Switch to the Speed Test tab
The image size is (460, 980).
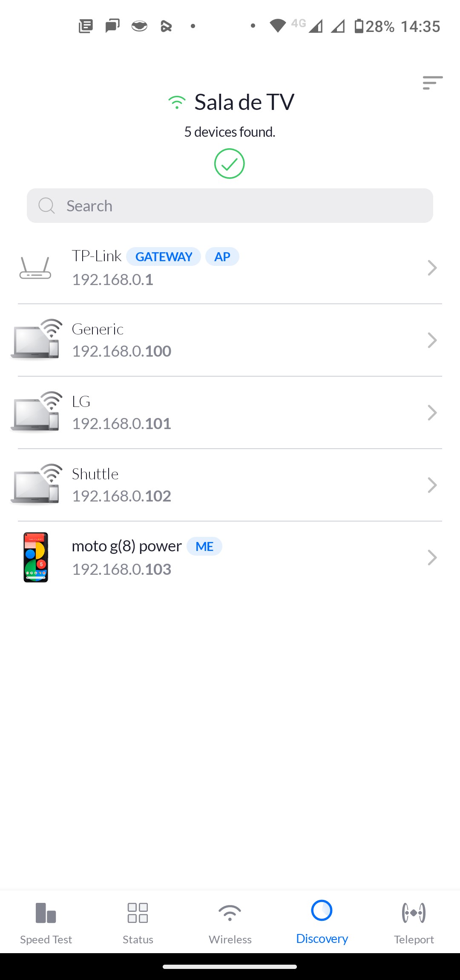pos(46,922)
